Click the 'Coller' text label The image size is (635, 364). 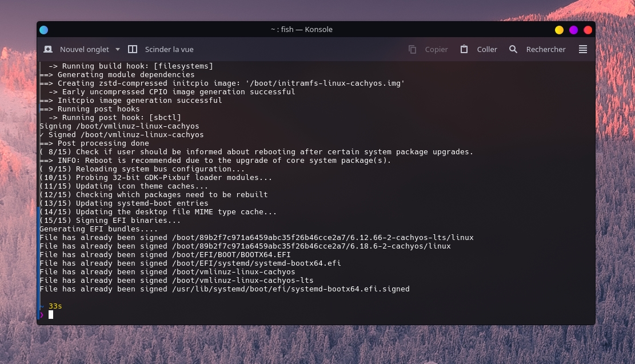(x=487, y=50)
